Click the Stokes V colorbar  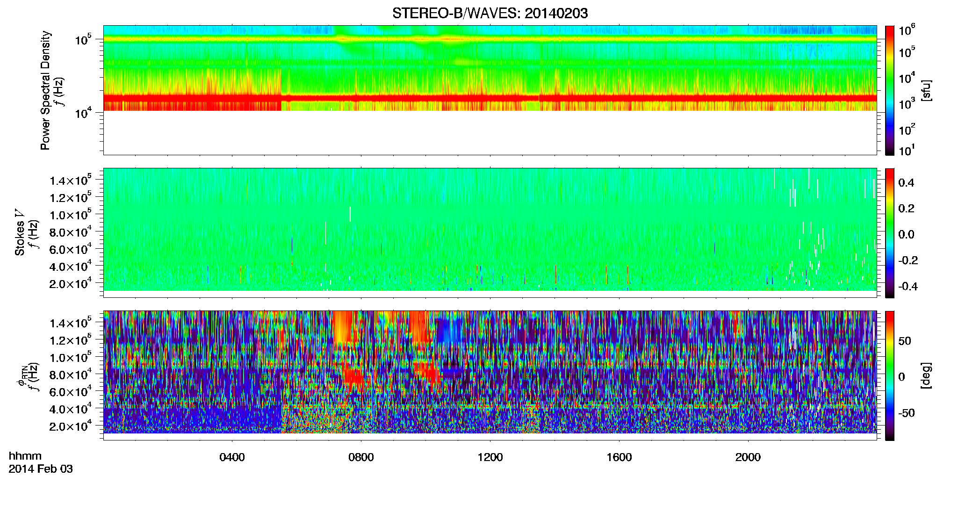(890, 233)
